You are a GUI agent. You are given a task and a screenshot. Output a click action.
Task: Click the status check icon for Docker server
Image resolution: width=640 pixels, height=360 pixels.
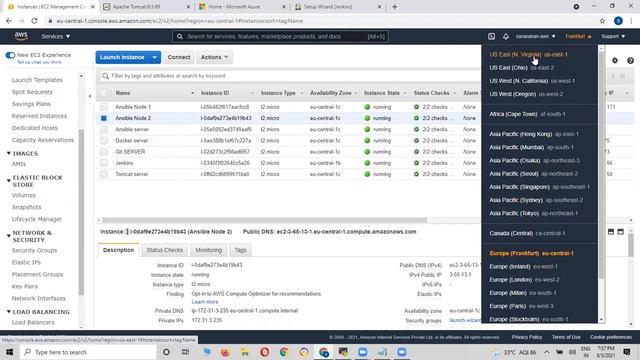[x=416, y=140]
